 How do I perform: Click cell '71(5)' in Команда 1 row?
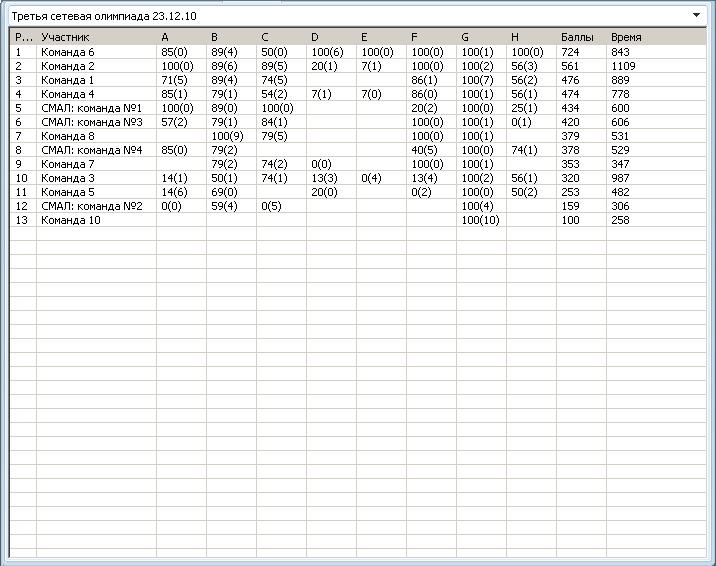[174, 80]
